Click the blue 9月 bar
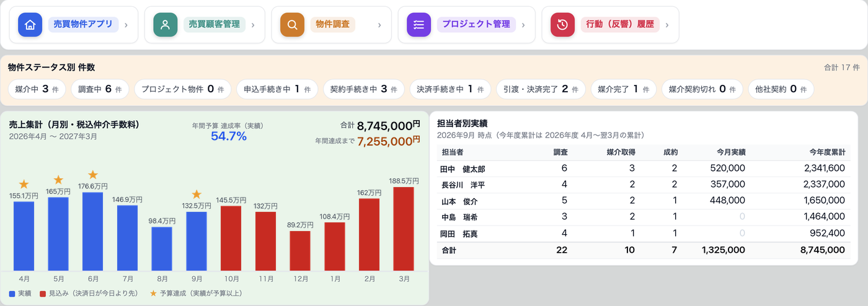Viewport: 868px width, 306px height. pos(197,242)
